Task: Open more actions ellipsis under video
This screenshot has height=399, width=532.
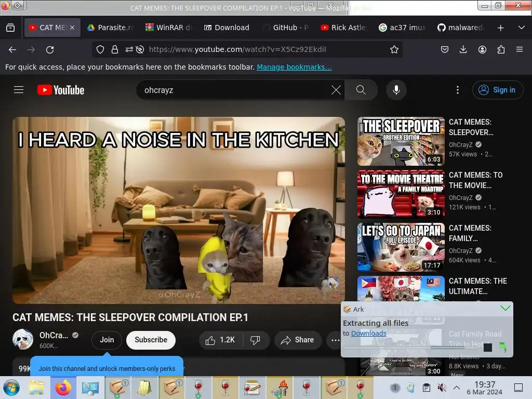Action: (335, 340)
